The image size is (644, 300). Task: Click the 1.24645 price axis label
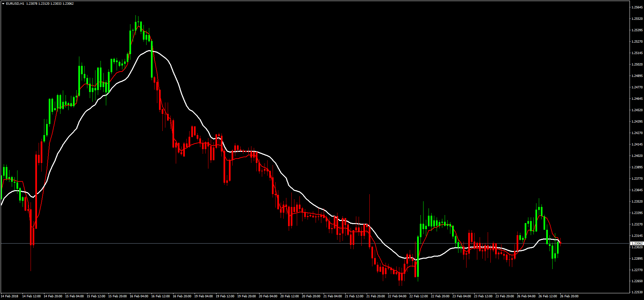pyautogui.click(x=637, y=99)
